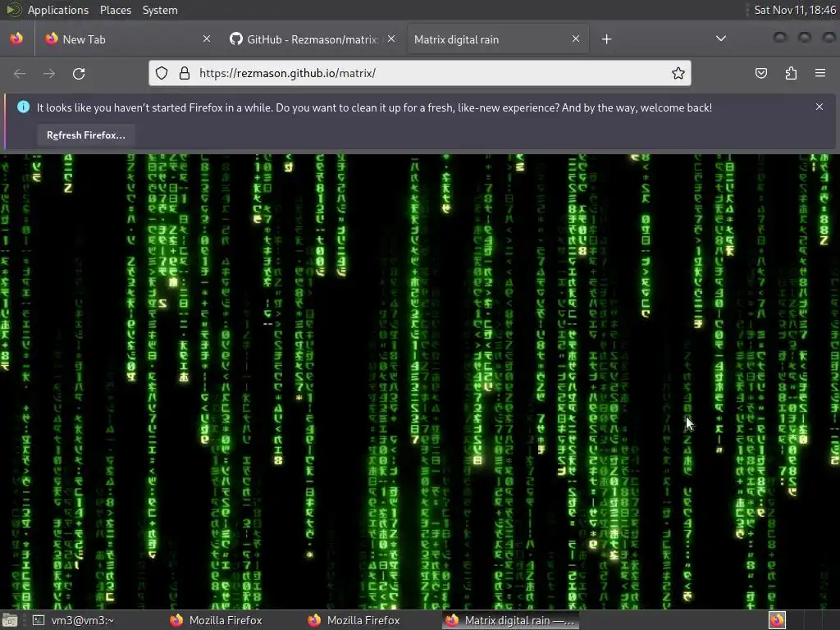Viewport: 840px width, 630px height.
Task: Focus the URL address bar
Action: pyautogui.click(x=419, y=73)
